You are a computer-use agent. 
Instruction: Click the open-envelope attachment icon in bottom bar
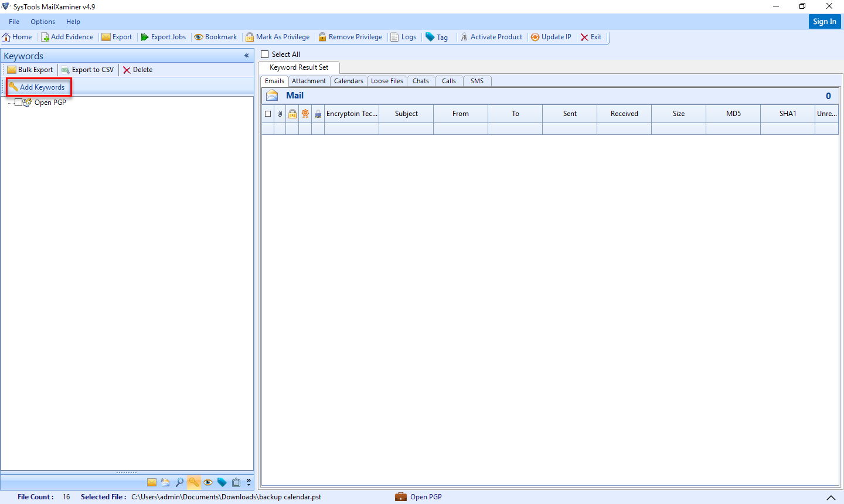(165, 482)
